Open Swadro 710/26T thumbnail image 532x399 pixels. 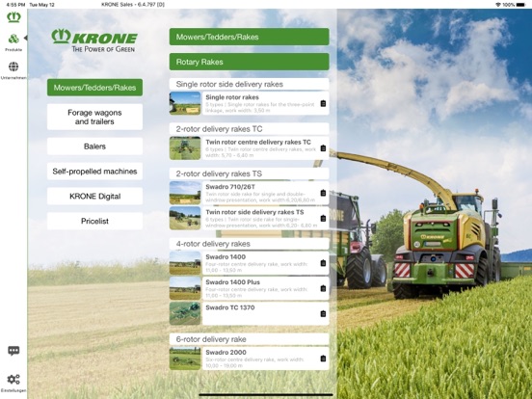click(x=185, y=193)
